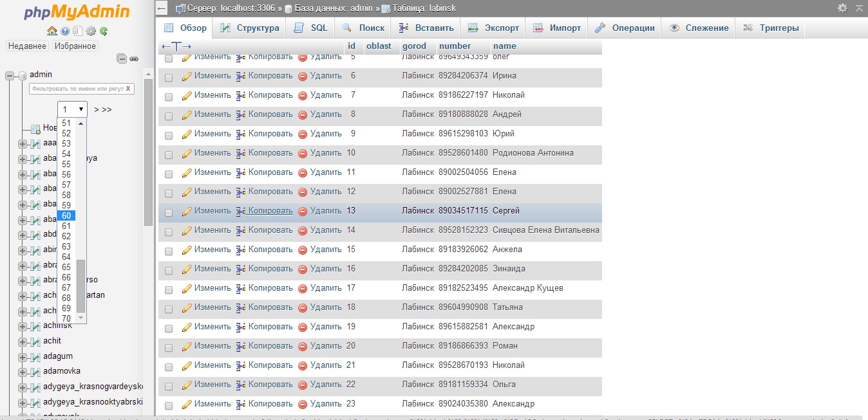
Task: Check the box for row id 17
Action: point(169,290)
